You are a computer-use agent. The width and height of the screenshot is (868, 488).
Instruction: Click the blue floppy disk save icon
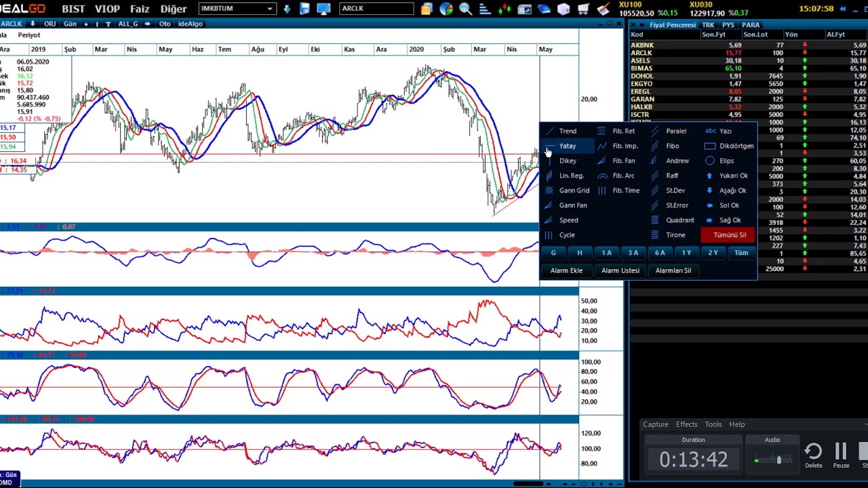(x=304, y=9)
